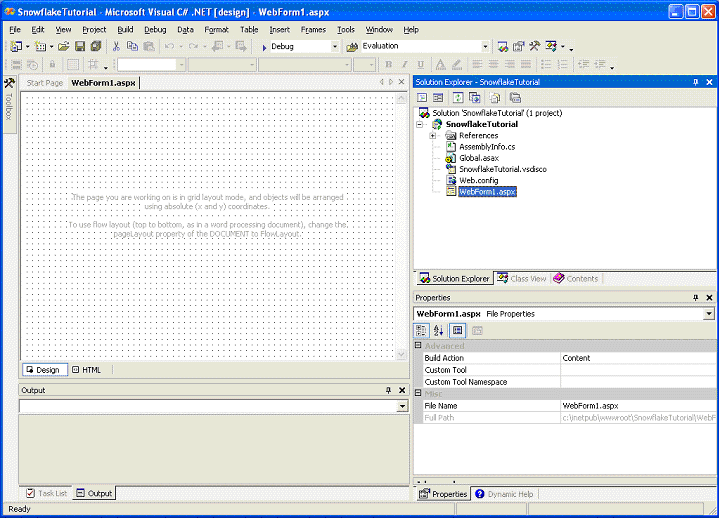Collapse the SnowflakeTutorial project node
This screenshot has height=518, width=719.
tap(420, 124)
